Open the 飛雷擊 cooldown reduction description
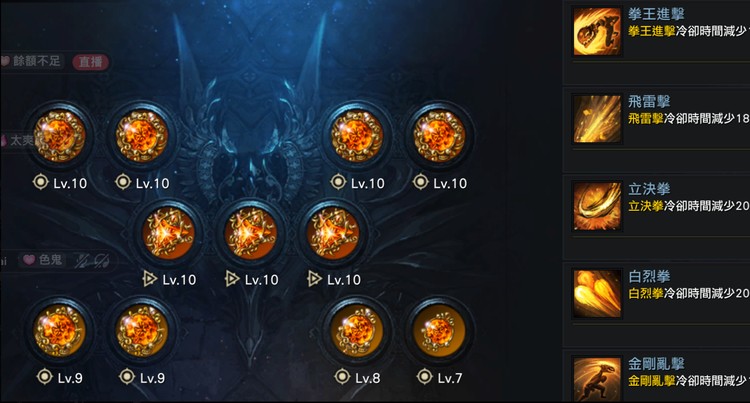The width and height of the screenshot is (750, 403). coord(689,118)
